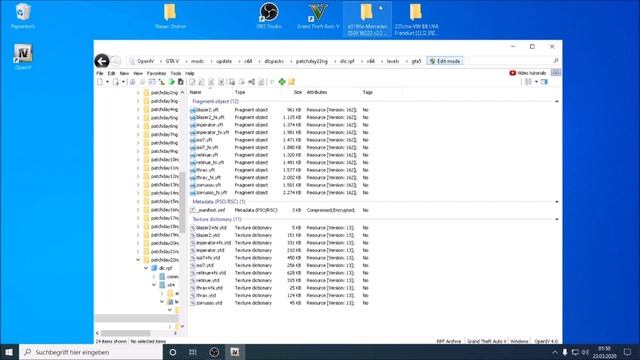Viewport: 640px width, 360px height.
Task: Click the dark document icon after green arrow
Action: (x=180, y=82)
